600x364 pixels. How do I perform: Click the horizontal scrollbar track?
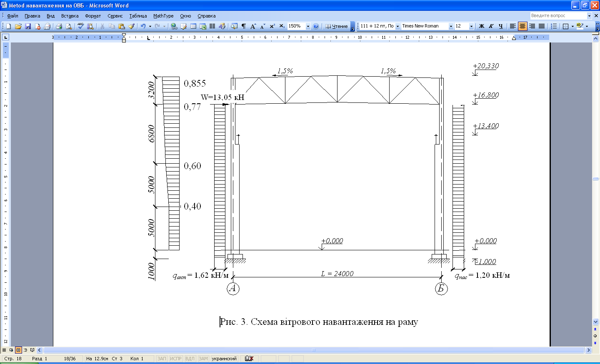pyautogui.click(x=314, y=350)
